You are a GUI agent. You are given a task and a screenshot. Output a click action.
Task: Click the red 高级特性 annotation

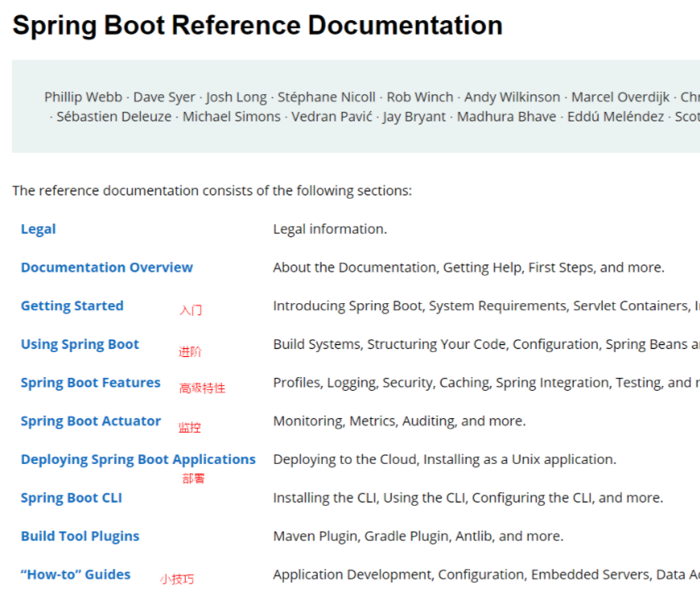(202, 388)
